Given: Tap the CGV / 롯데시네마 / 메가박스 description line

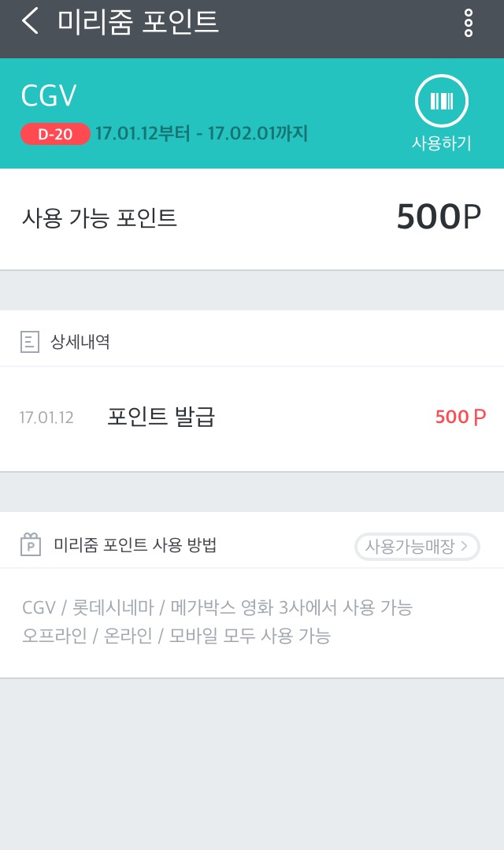Looking at the screenshot, I should pyautogui.click(x=217, y=607).
